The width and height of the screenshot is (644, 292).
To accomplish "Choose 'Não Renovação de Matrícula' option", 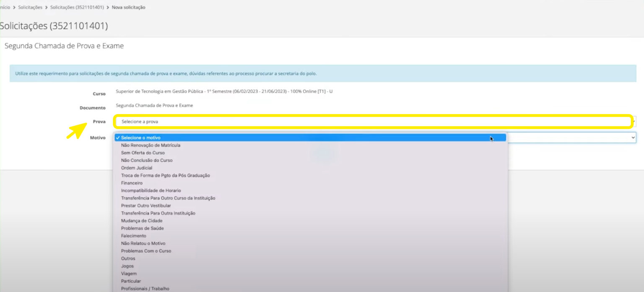I will click(151, 145).
